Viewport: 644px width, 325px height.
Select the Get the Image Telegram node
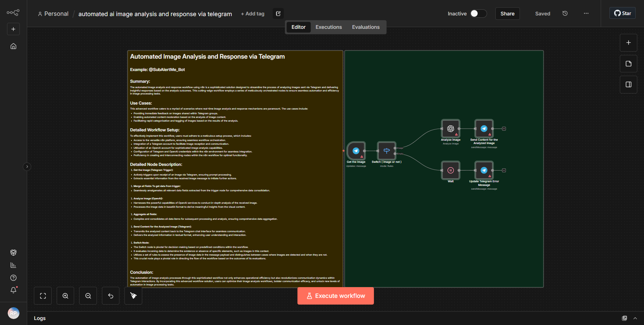[x=356, y=151]
